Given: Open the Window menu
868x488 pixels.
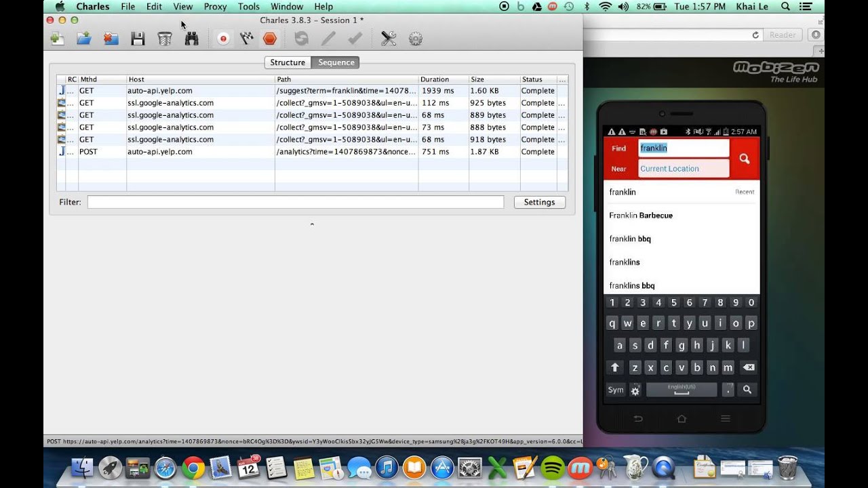Looking at the screenshot, I should 287,6.
